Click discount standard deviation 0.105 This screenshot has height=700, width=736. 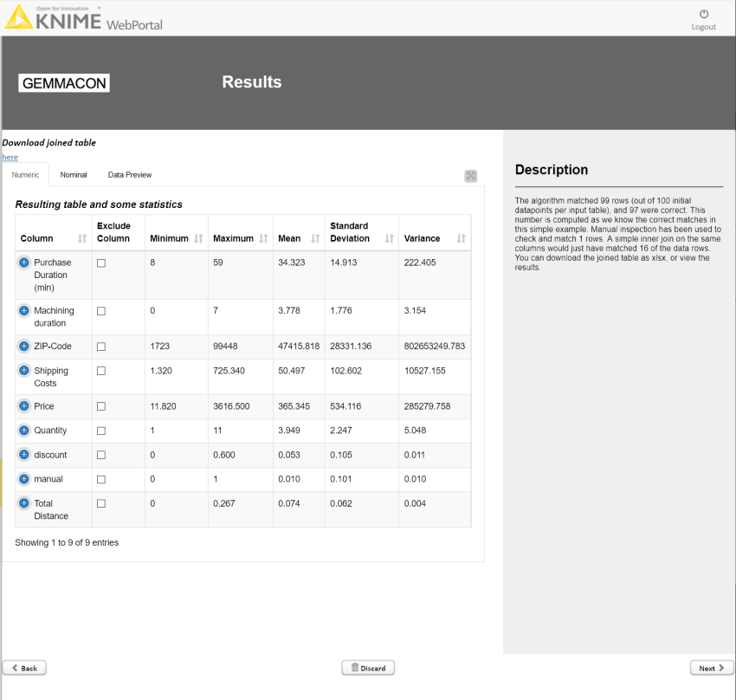[341, 455]
